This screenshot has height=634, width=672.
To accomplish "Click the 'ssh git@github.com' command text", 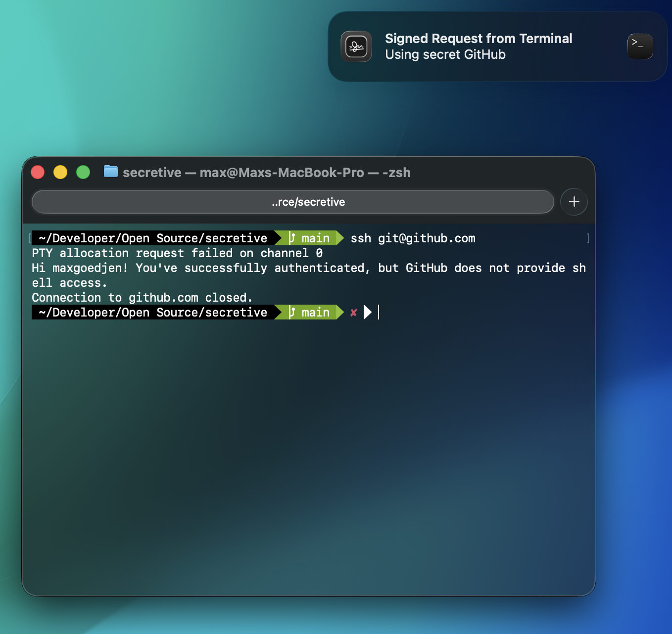I will coord(413,238).
